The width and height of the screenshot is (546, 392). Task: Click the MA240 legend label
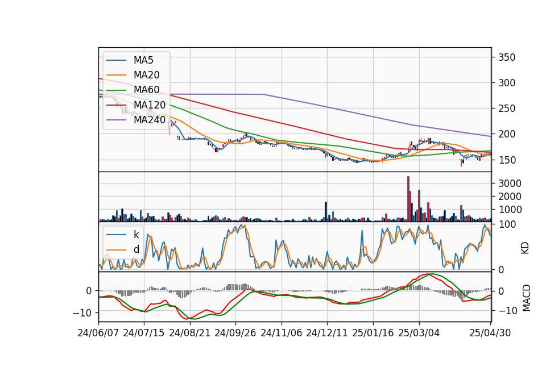coord(150,120)
